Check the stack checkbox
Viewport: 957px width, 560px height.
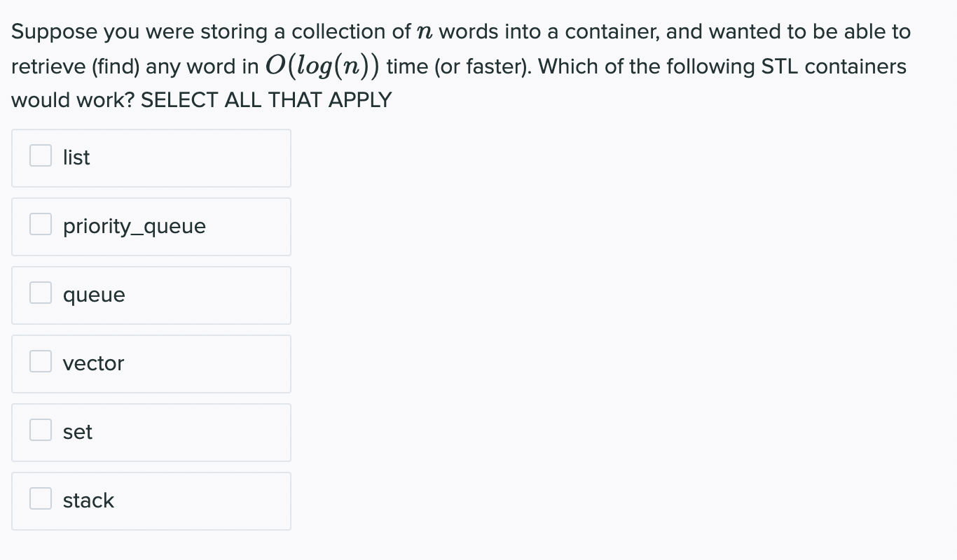click(x=41, y=499)
